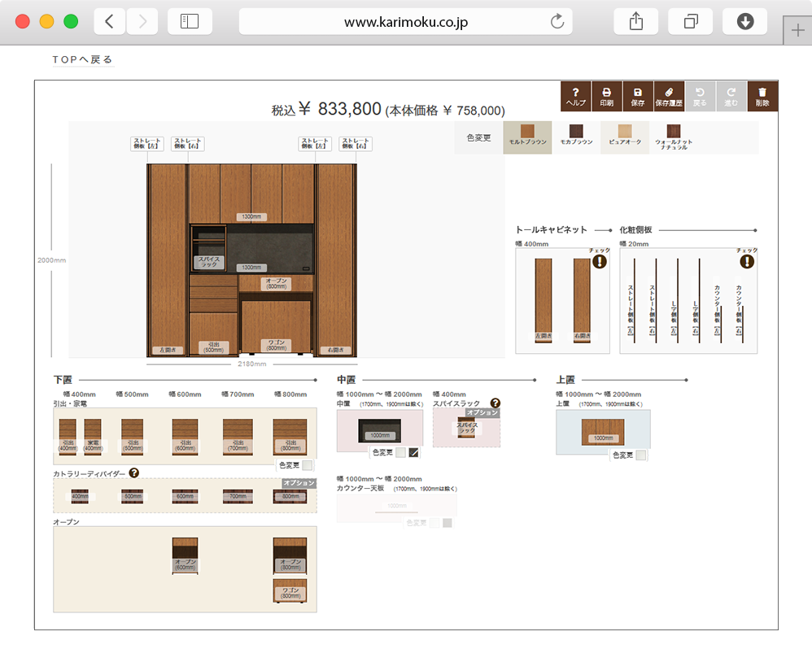Click the チェック warning icon in 化粧側板 panel
Image resolution: width=812 pixels, height=649 pixels.
pyautogui.click(x=747, y=261)
